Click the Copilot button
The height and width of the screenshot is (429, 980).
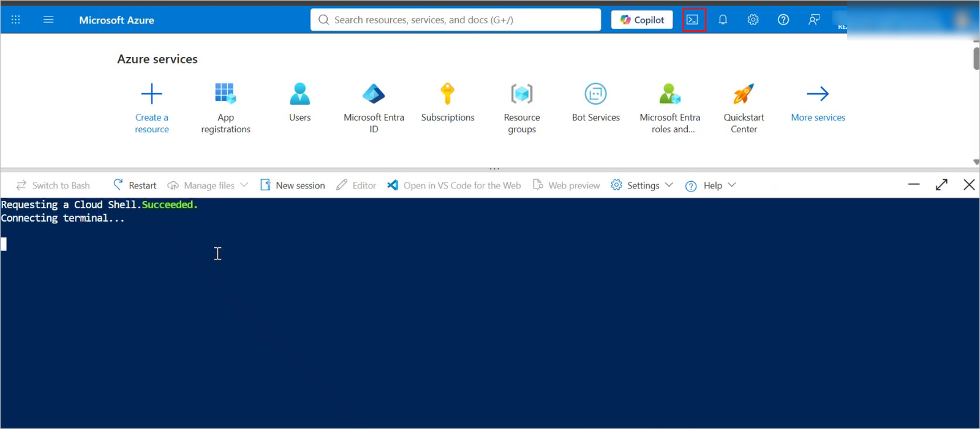coord(642,20)
